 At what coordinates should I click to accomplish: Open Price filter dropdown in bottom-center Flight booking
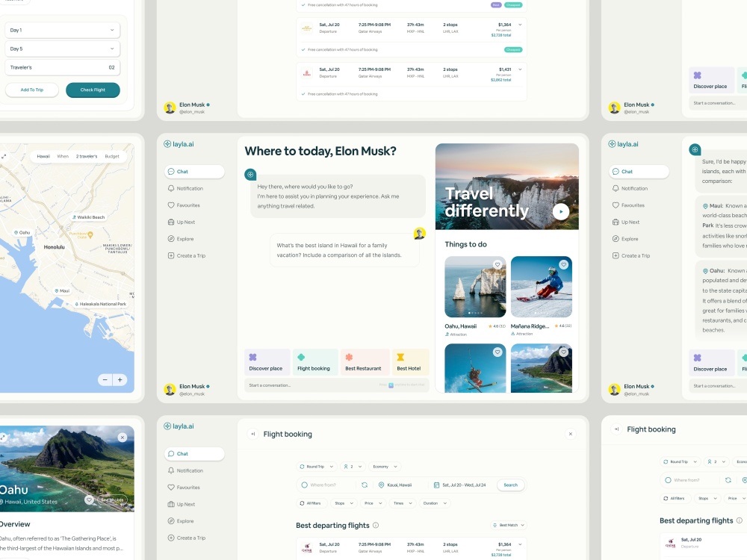coord(373,503)
